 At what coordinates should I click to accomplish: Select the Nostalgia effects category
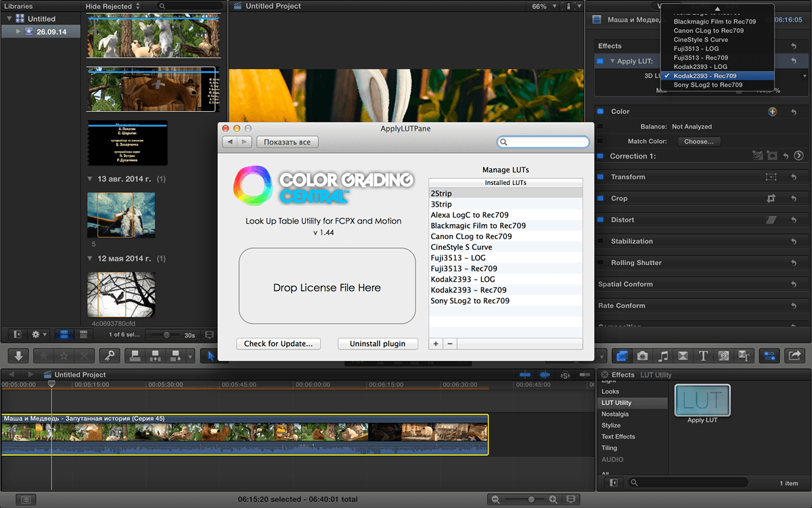pyautogui.click(x=615, y=414)
